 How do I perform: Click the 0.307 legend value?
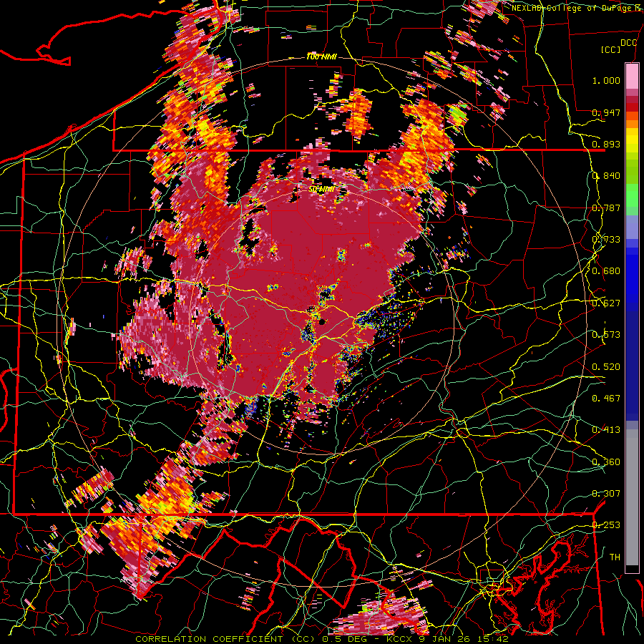coord(606,494)
